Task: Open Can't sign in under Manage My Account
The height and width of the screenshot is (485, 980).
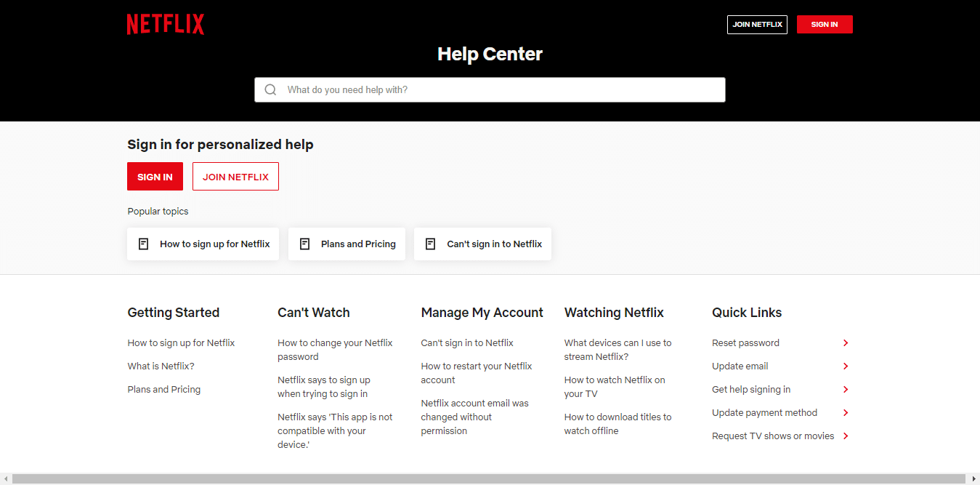Action: point(467,343)
